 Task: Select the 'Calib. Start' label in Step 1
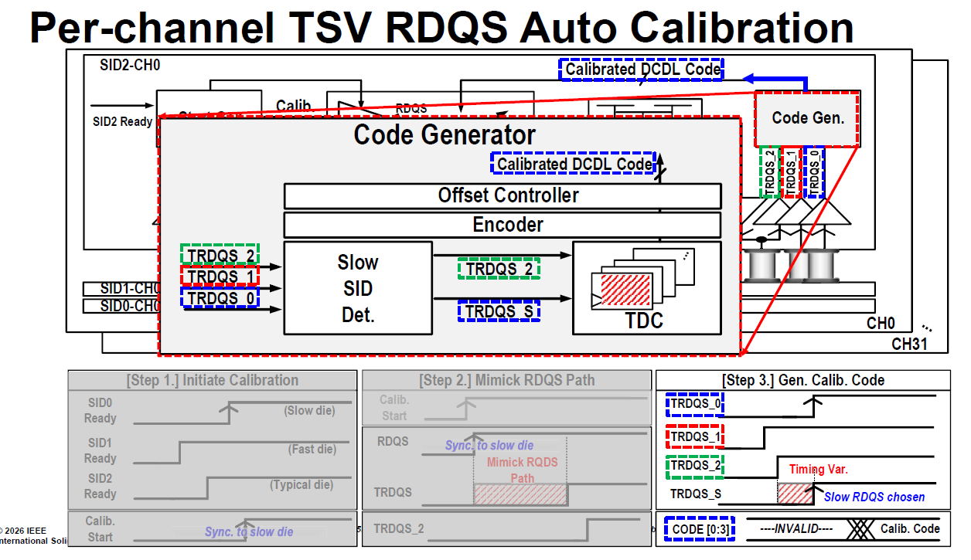100,529
